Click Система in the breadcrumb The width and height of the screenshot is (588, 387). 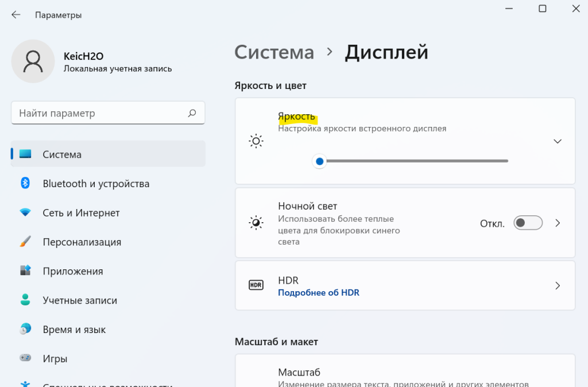274,52
